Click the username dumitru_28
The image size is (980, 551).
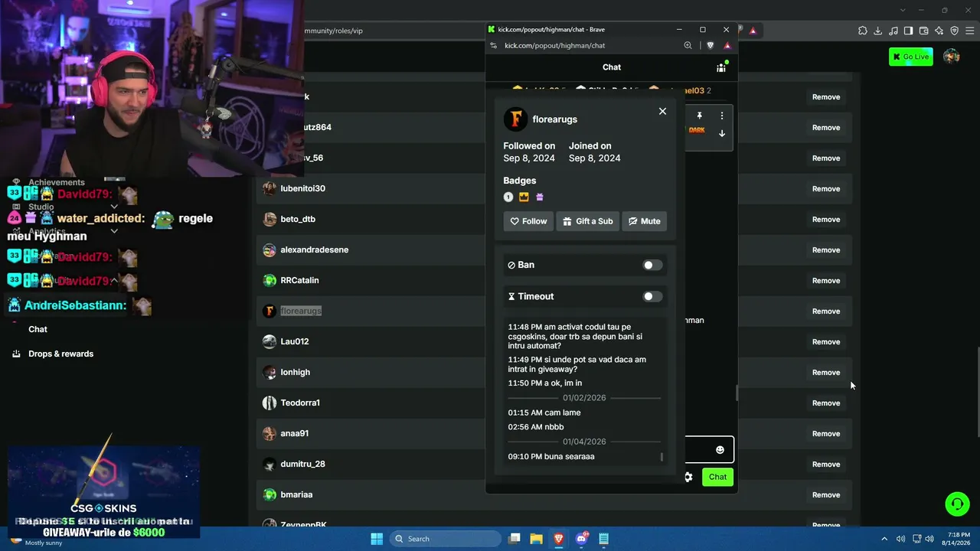(x=303, y=464)
